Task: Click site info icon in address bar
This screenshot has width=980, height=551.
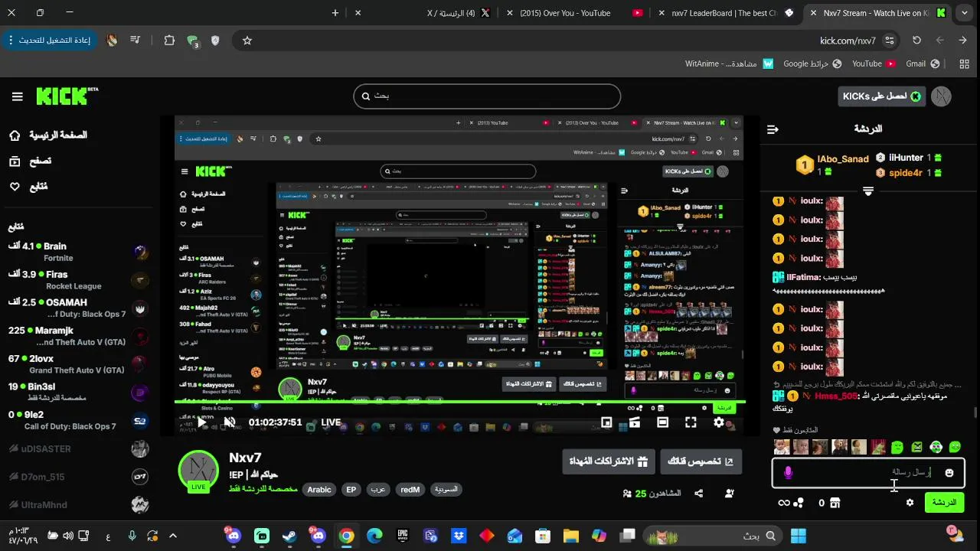Action: (x=889, y=41)
